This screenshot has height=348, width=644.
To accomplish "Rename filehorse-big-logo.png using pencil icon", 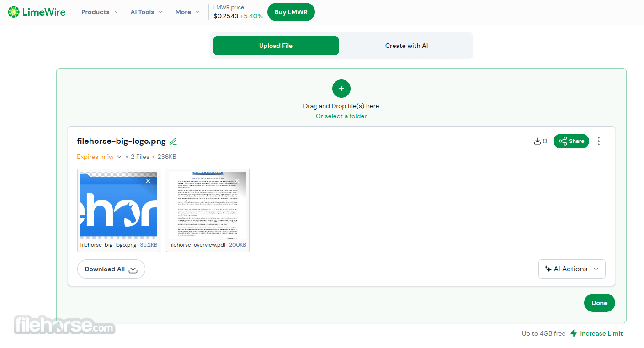I will 173,142.
